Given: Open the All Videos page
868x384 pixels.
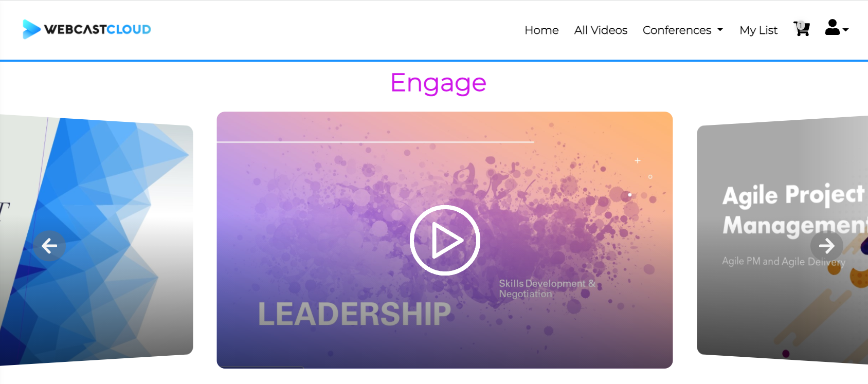Looking at the screenshot, I should [601, 30].
